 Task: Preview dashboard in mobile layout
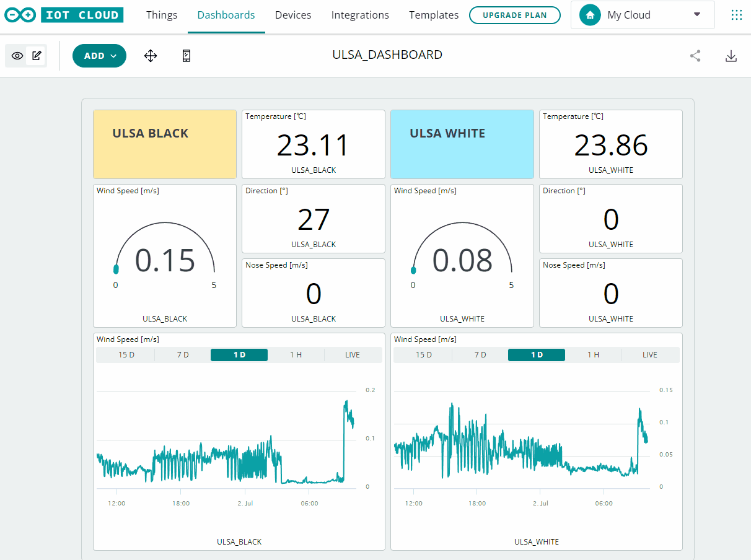186,56
